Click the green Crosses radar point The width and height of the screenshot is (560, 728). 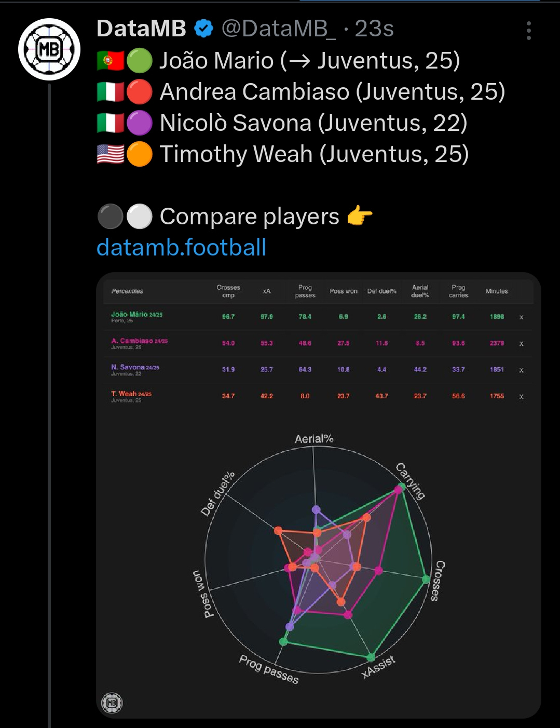(426, 579)
